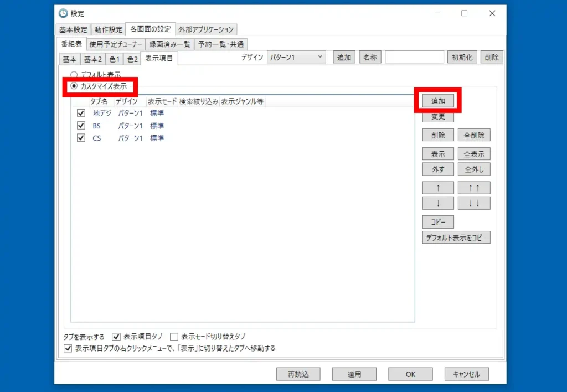Click the 変更 button

click(x=438, y=116)
